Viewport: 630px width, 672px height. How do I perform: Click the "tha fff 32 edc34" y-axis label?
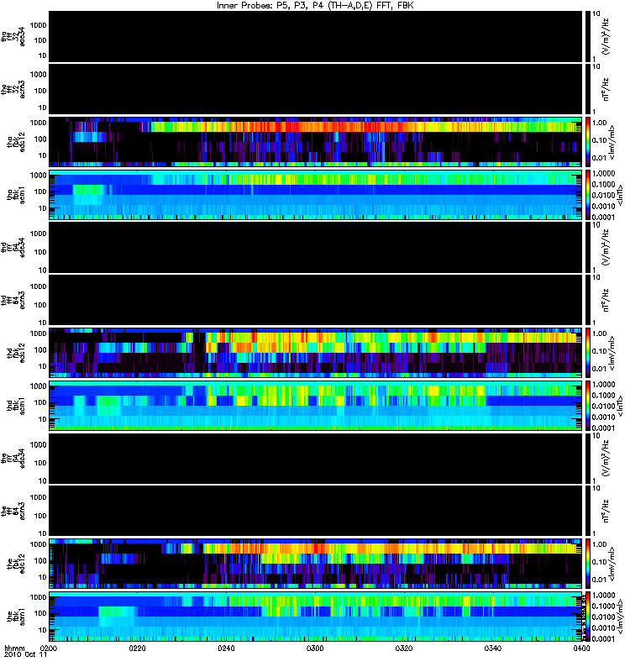(13, 36)
